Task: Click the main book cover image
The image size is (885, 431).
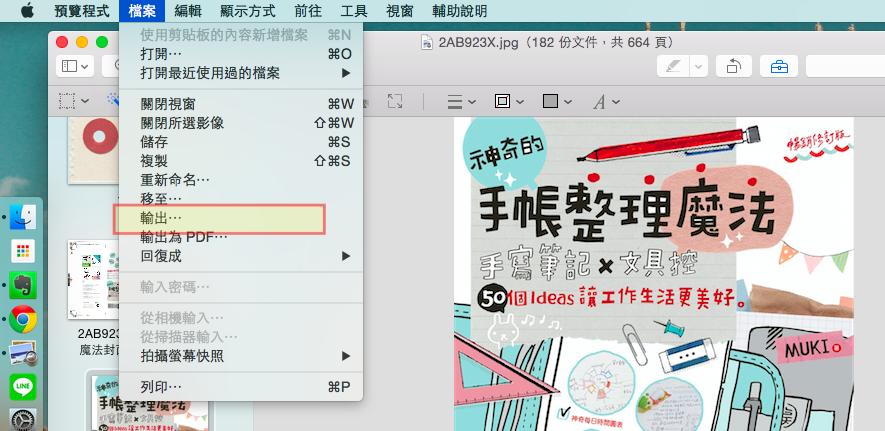Action: pos(654,274)
